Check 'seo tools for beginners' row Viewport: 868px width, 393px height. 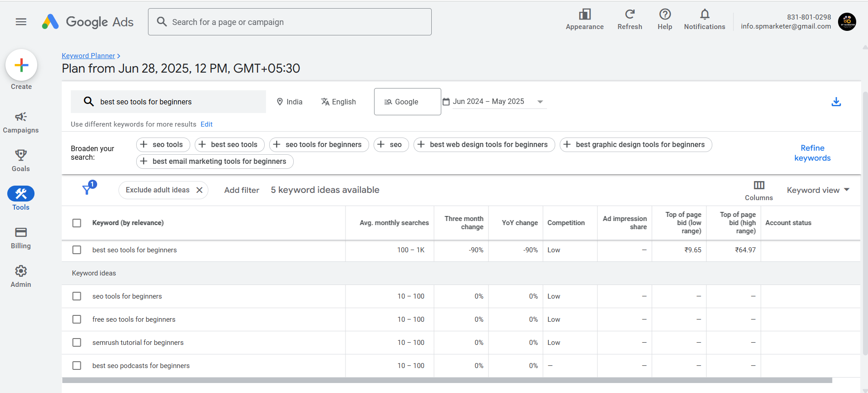77,296
